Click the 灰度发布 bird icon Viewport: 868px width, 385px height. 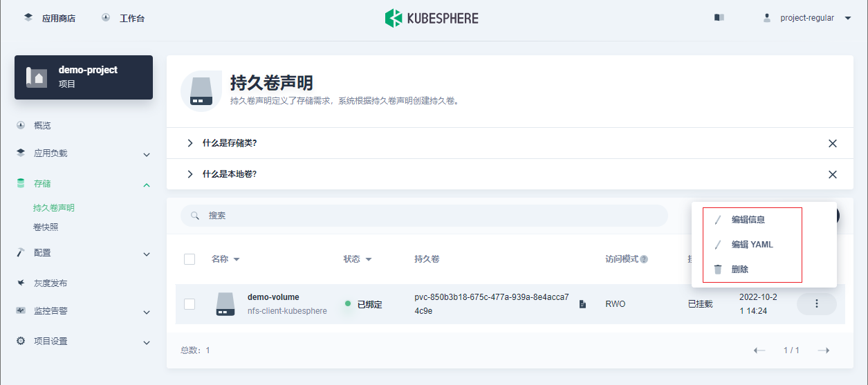click(x=21, y=283)
